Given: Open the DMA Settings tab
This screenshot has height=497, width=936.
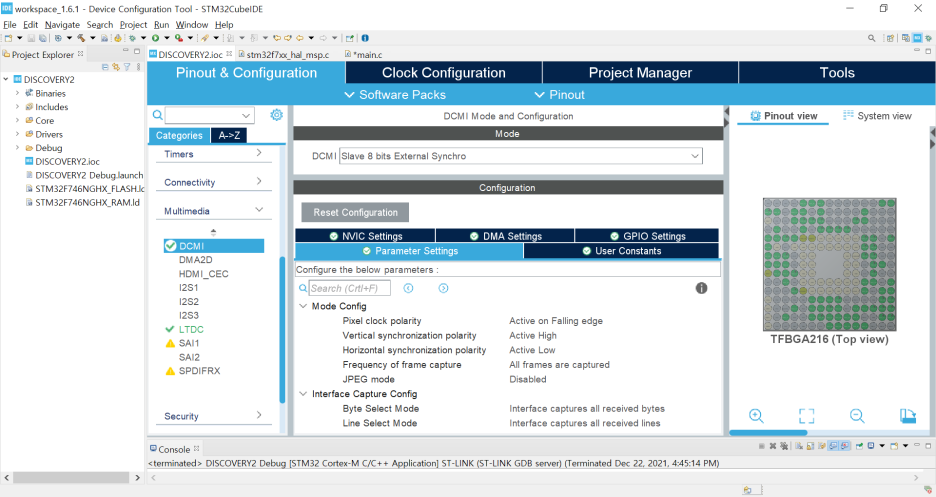Looking at the screenshot, I should [505, 236].
